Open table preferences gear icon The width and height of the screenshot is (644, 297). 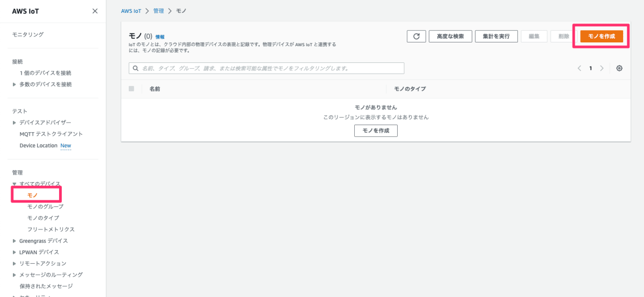[x=619, y=68]
